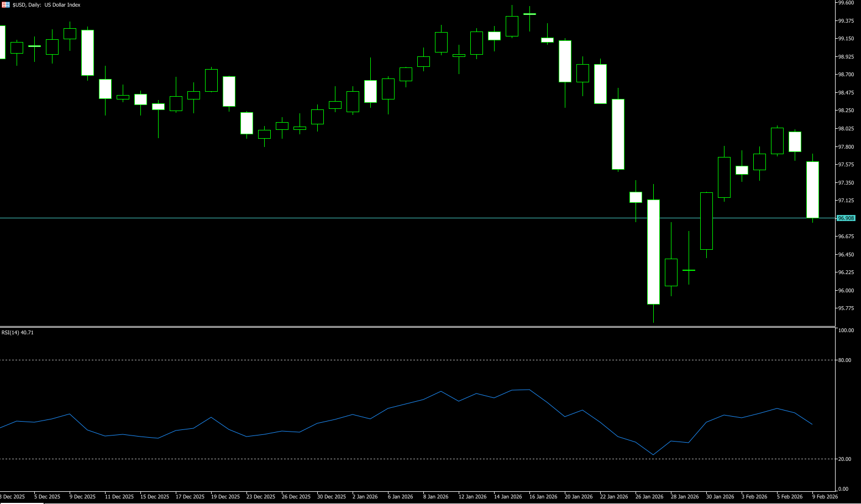
Task: Click the 2 Jan 2026 date label
Action: pyautogui.click(x=365, y=497)
